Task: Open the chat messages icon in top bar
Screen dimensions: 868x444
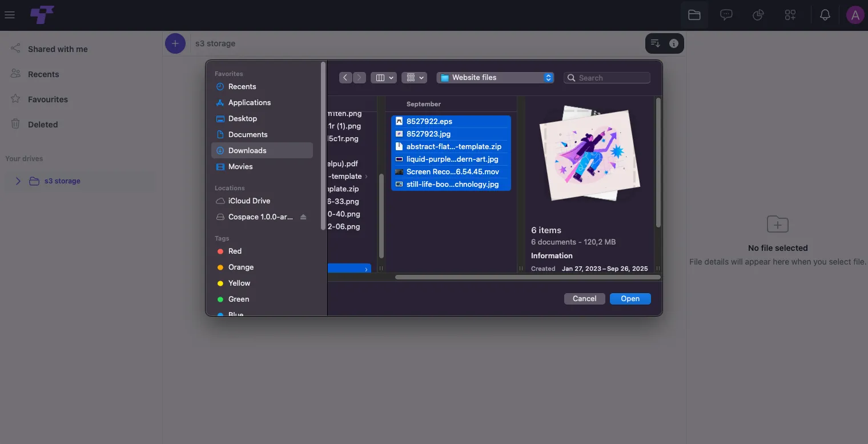Action: click(x=726, y=15)
